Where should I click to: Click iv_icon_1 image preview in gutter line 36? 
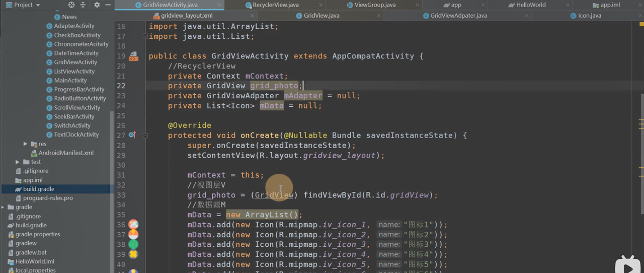click(x=133, y=225)
